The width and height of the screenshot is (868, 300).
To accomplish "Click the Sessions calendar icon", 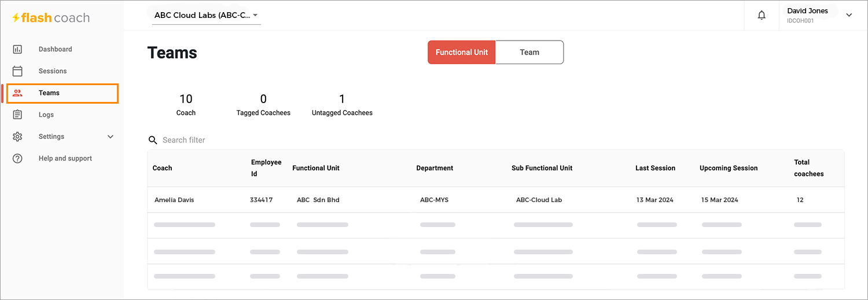I will coord(17,71).
